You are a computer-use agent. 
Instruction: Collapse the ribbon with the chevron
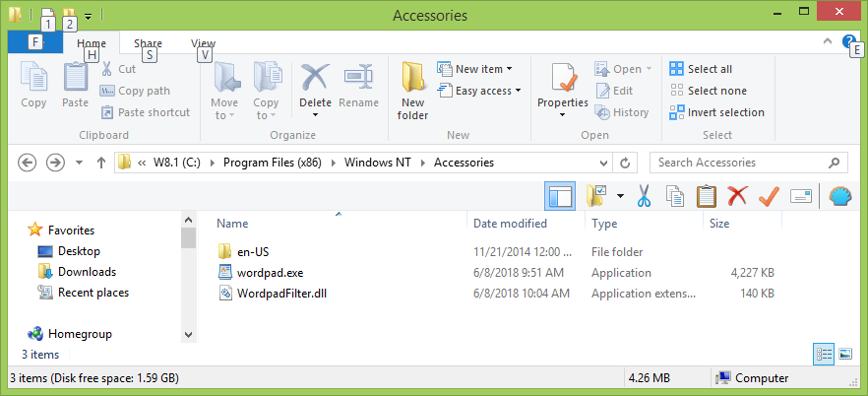coord(828,41)
